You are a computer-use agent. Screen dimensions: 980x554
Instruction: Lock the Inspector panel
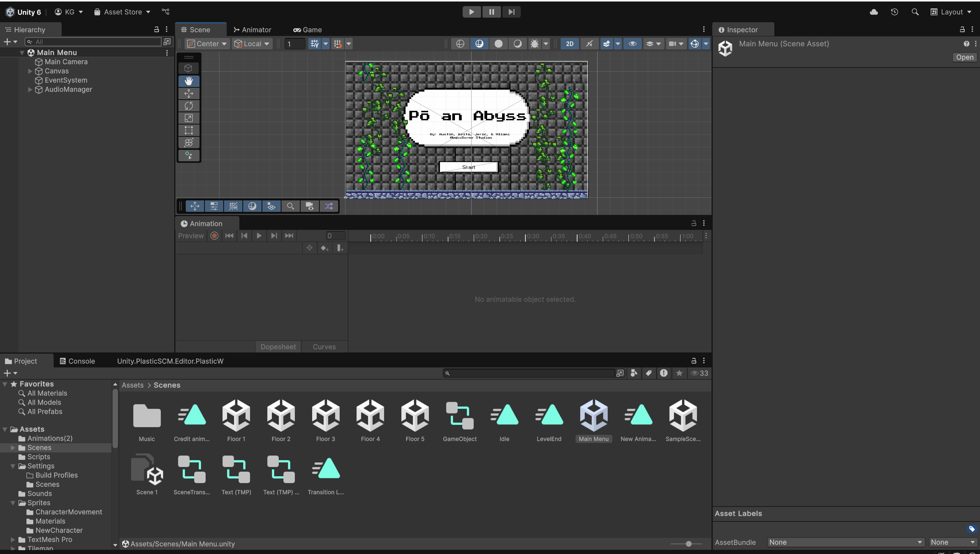click(962, 30)
